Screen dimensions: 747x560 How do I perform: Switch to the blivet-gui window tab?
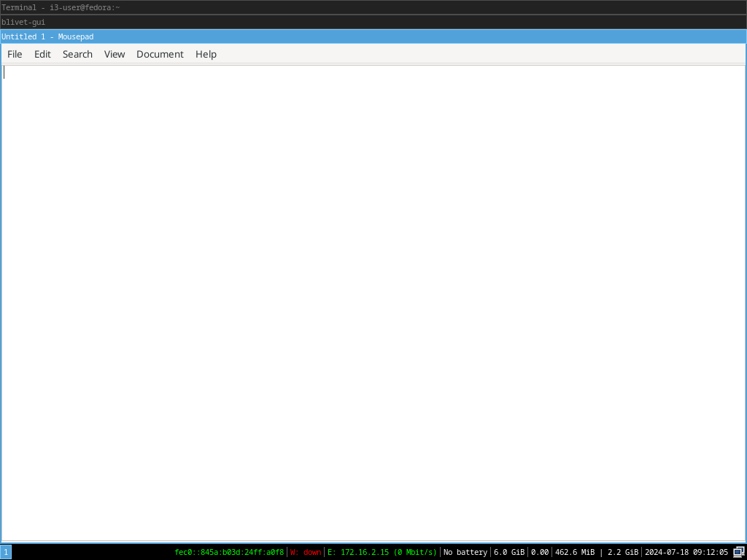pyautogui.click(x=373, y=22)
